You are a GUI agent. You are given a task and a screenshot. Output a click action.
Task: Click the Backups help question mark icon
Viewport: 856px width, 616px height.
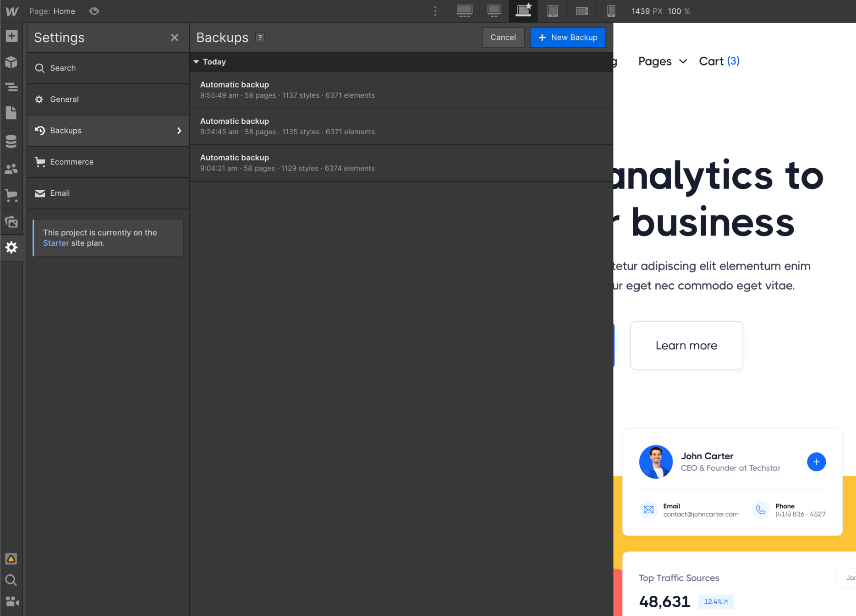coord(260,38)
